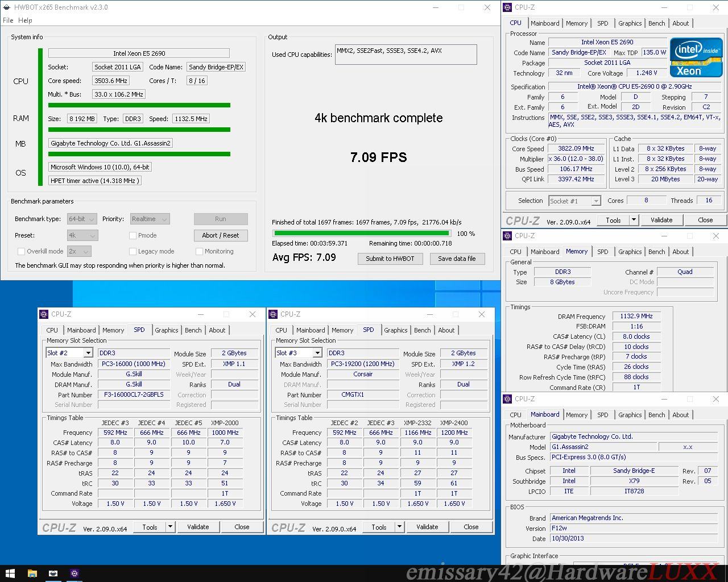728x582 pixels.
Task: Click the HWBOT x265 Benchmark title bar icon
Action: [7, 7]
